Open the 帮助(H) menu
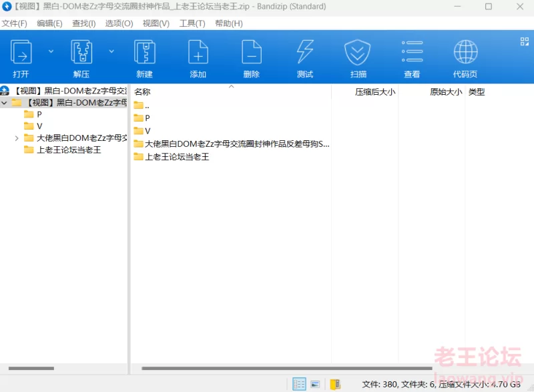Viewport: 534px width, 392px height. point(229,23)
